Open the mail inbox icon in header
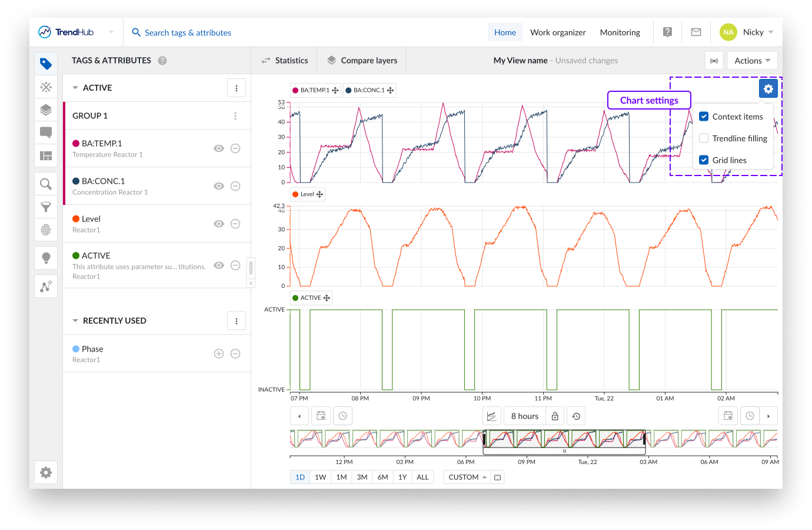Screen dimensions: 812x530 click(695, 32)
